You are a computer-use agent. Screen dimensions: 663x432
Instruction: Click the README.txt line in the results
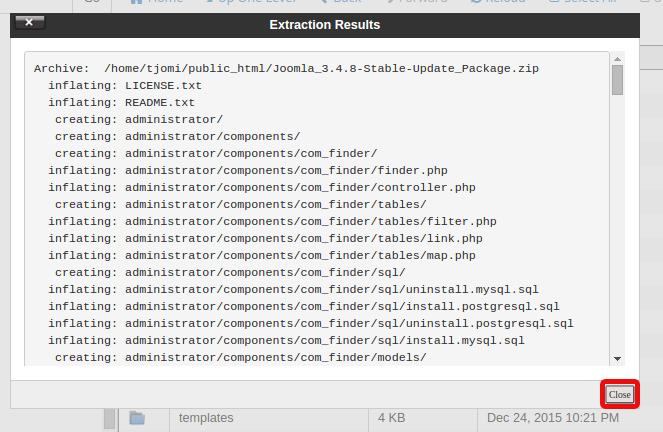pyautogui.click(x=121, y=102)
